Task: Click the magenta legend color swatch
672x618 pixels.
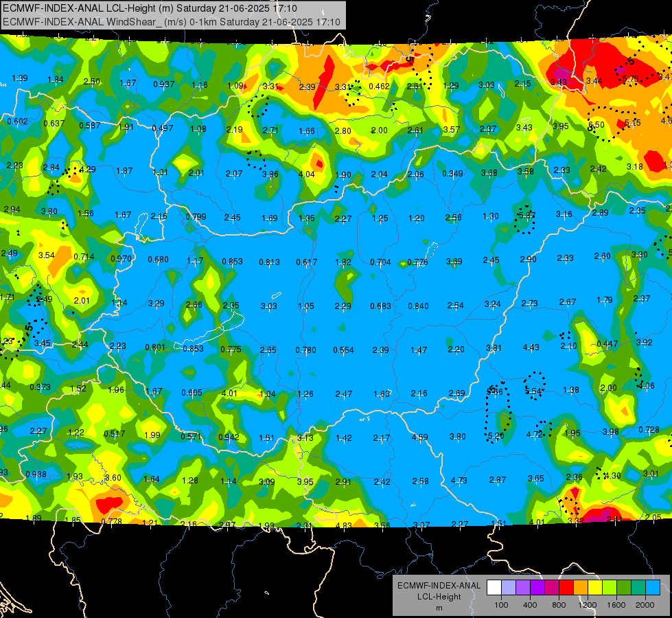Action: [x=552, y=587]
